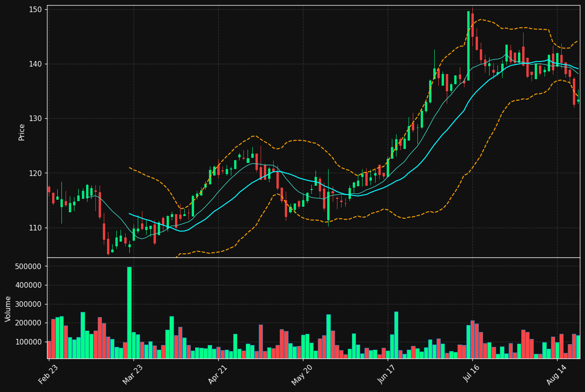Click the 400000 volume axis label

point(29,285)
